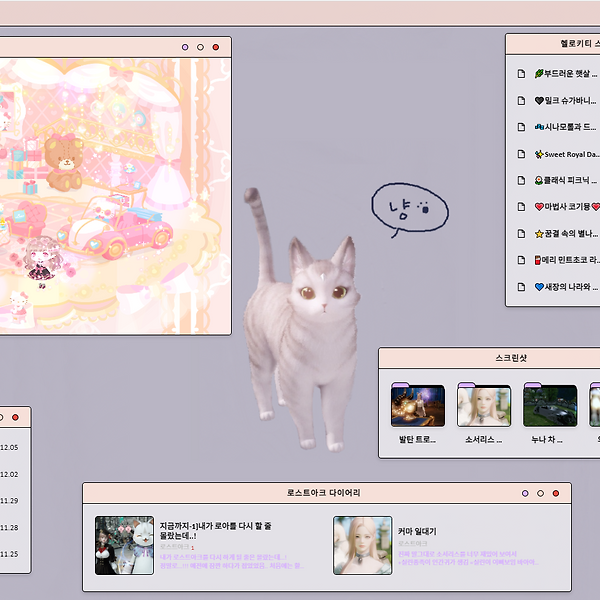This screenshot has width=600, height=600.
Task: Open document icon beside '마법사 코기뭉'
Action: click(521, 207)
